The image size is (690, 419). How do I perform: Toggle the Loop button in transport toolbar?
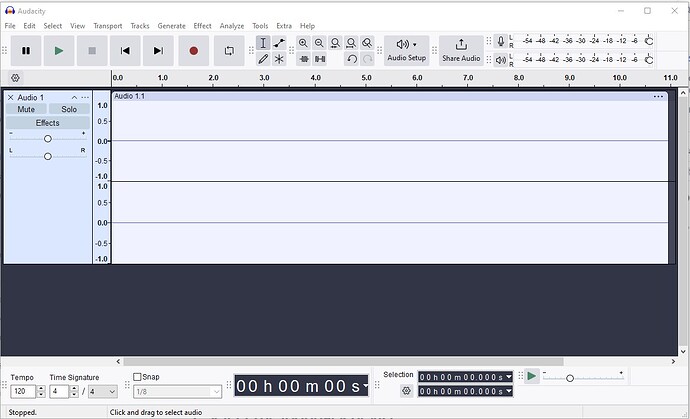click(x=229, y=51)
